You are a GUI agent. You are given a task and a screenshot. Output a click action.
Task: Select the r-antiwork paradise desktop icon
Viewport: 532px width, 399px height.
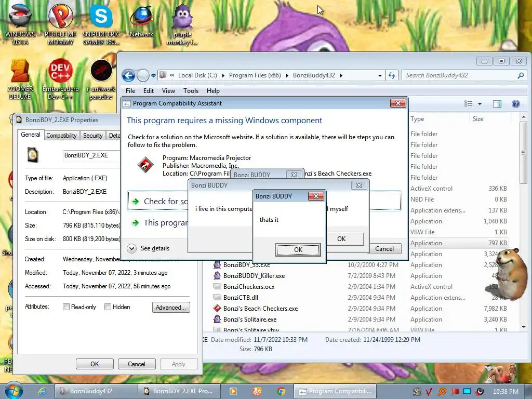(101, 79)
